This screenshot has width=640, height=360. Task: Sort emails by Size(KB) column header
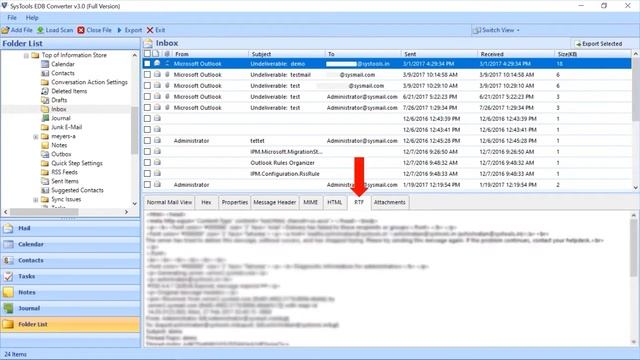(593, 54)
